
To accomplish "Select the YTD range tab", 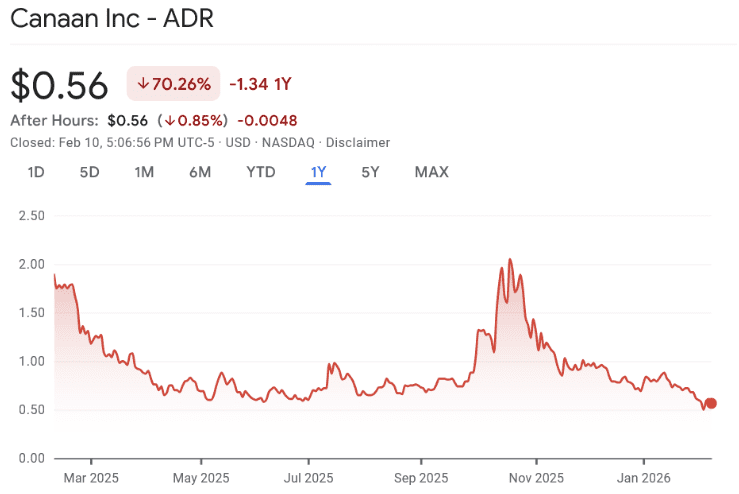I will click(x=261, y=172).
